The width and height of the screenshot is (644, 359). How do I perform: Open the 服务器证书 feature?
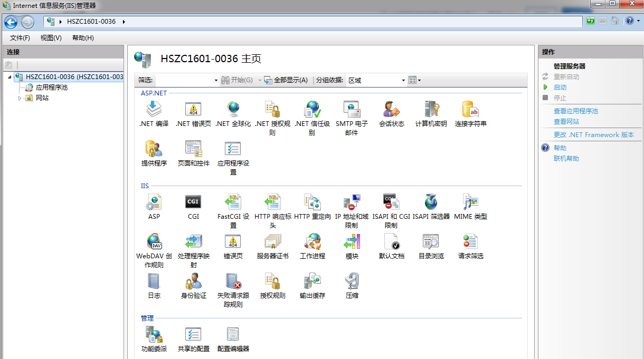click(x=272, y=247)
